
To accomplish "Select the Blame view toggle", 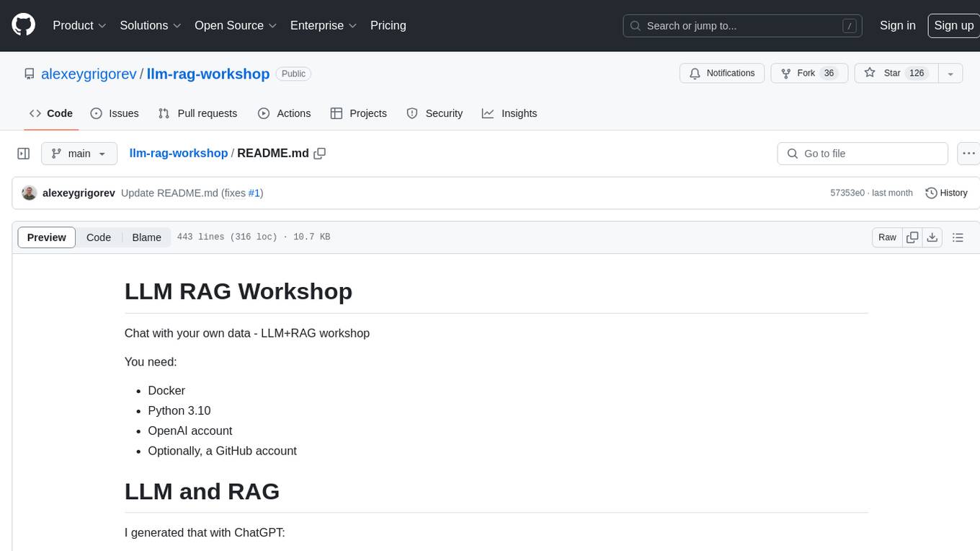I will pos(147,237).
